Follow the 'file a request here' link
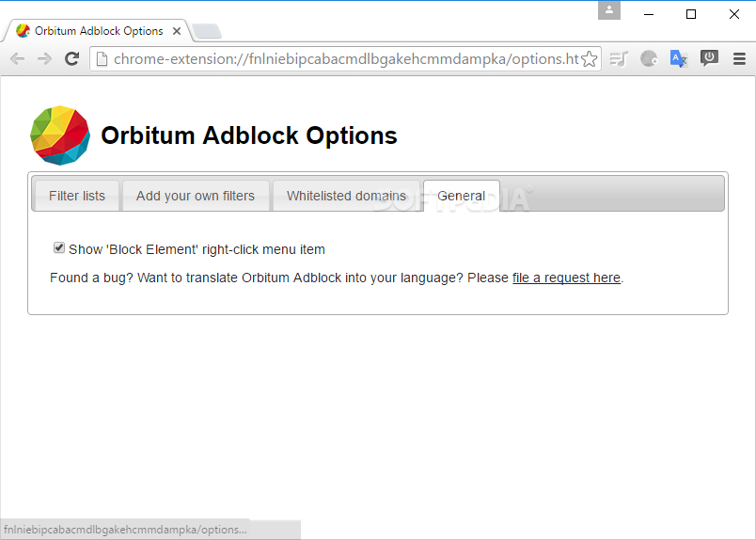Screen dimensions: 756x540 click(x=566, y=278)
